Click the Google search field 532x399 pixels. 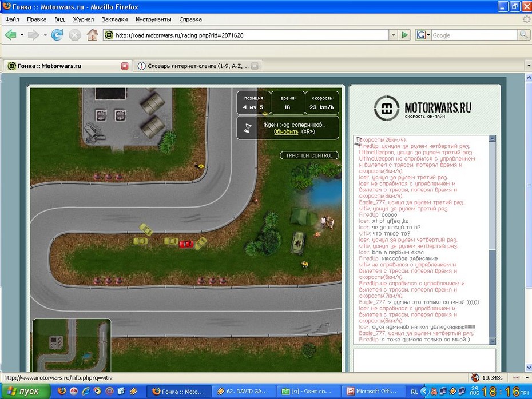coord(475,35)
